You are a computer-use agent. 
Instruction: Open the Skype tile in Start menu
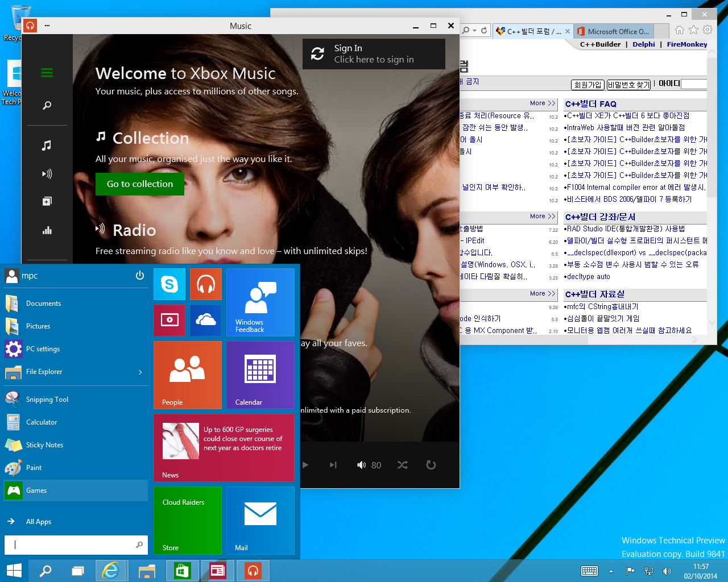[x=169, y=284]
